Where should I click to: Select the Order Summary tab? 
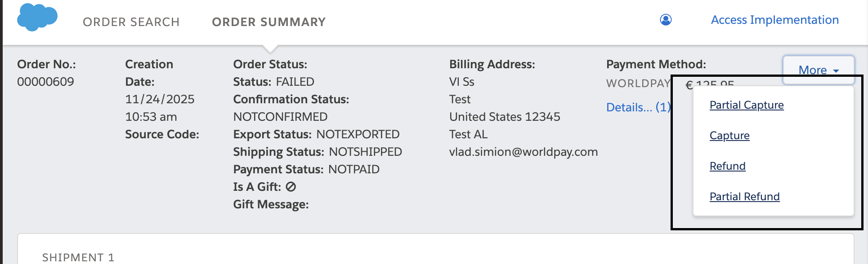(268, 22)
